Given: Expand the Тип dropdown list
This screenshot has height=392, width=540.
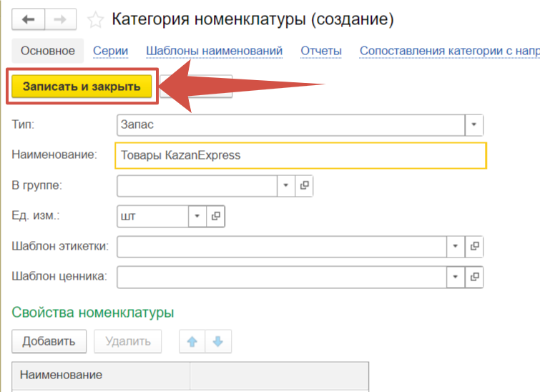Looking at the screenshot, I should (474, 124).
